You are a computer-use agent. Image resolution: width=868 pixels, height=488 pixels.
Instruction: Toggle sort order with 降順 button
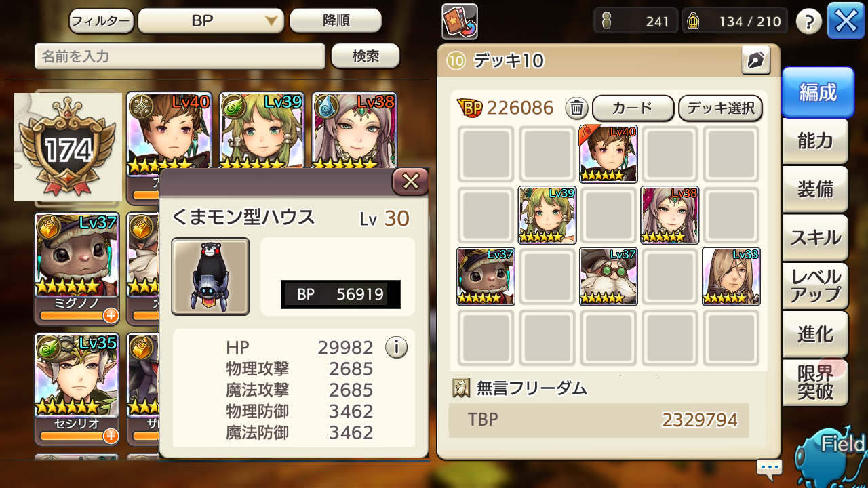coord(336,21)
